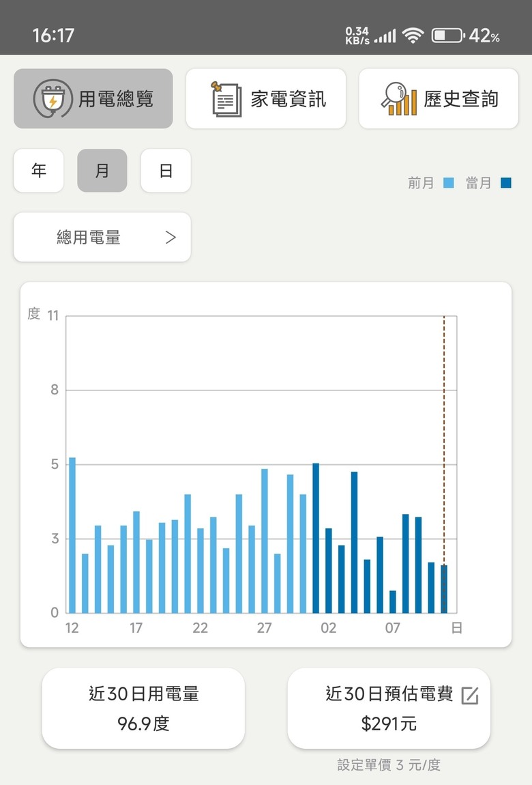Image resolution: width=532 pixels, height=785 pixels.
Task: Tap the pinned document icon for 家電資訊
Action: (226, 99)
